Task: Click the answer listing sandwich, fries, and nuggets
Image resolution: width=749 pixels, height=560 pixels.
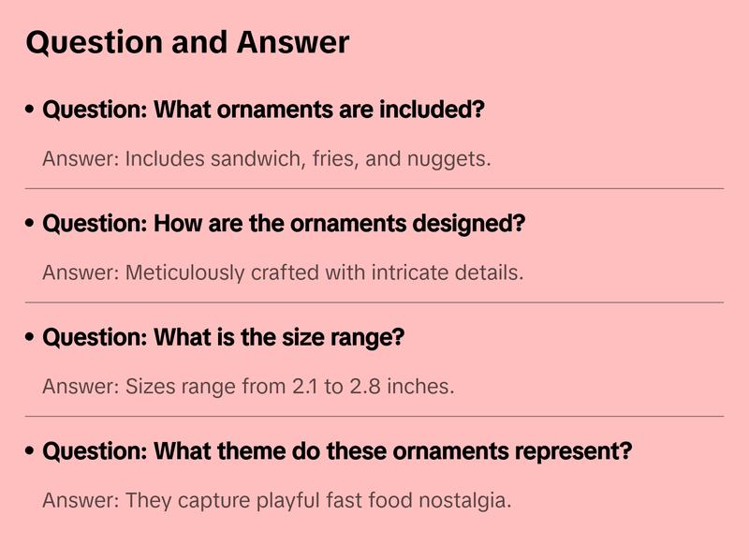Action: tap(267, 158)
